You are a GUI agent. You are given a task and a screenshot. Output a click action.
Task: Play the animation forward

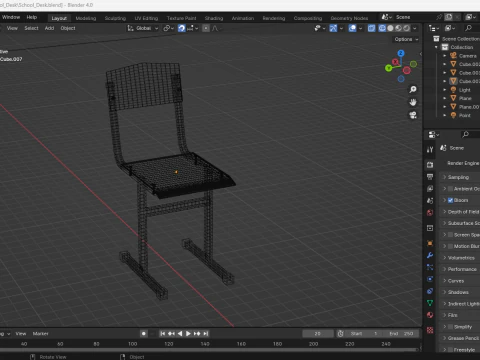(188, 334)
